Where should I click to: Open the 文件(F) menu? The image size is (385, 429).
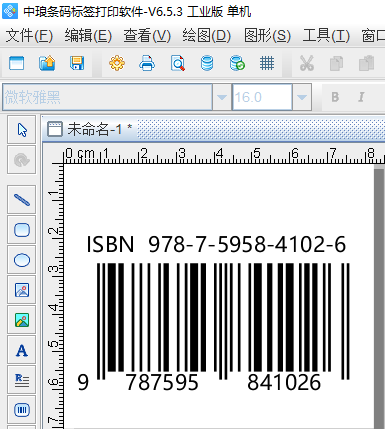point(29,35)
